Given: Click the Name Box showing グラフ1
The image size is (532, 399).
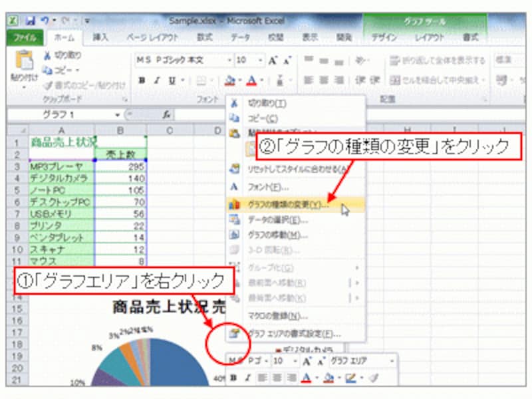Looking at the screenshot, I should pyautogui.click(x=61, y=115).
